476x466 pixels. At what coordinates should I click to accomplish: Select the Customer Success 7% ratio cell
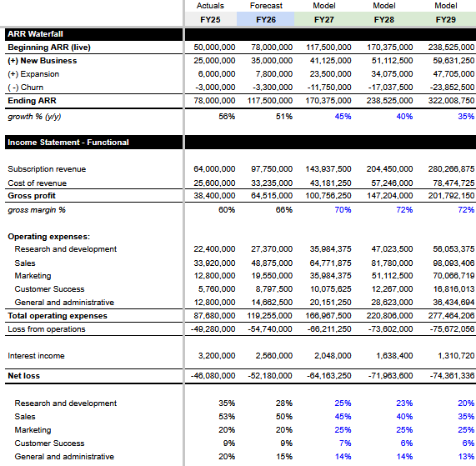point(345,443)
